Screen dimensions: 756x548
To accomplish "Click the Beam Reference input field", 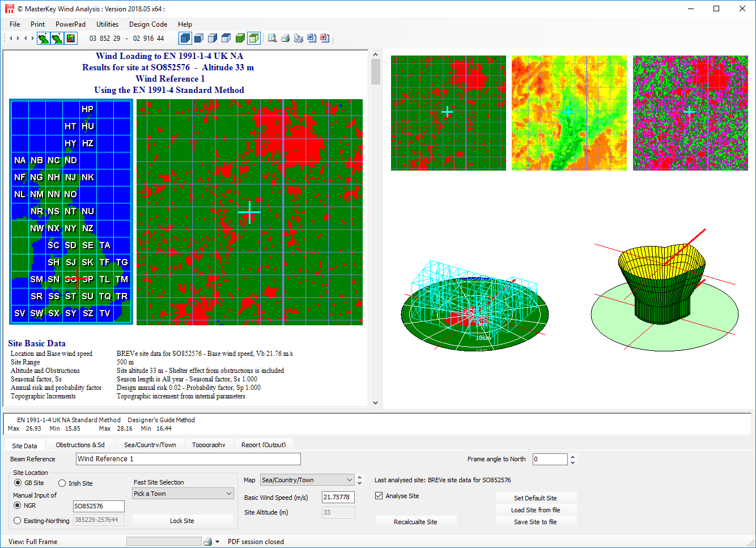I will click(x=188, y=459).
